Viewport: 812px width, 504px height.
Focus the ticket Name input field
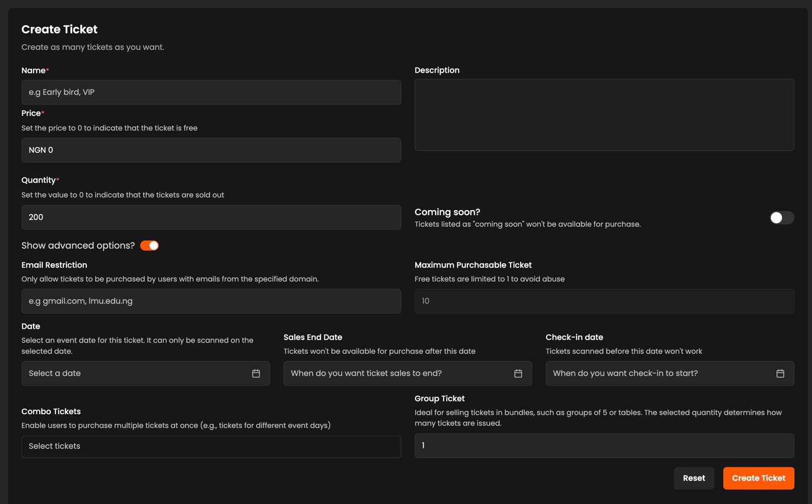(211, 92)
